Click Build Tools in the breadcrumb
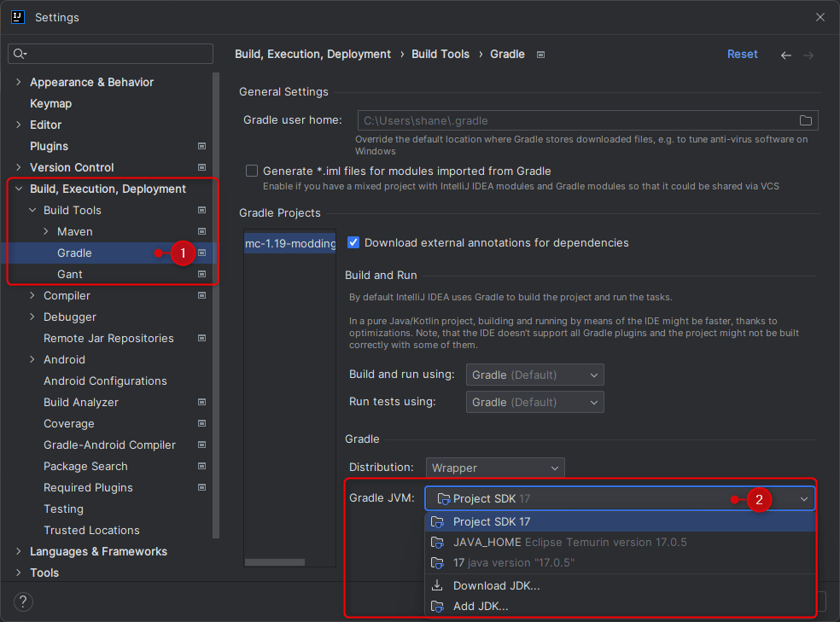 coord(440,54)
